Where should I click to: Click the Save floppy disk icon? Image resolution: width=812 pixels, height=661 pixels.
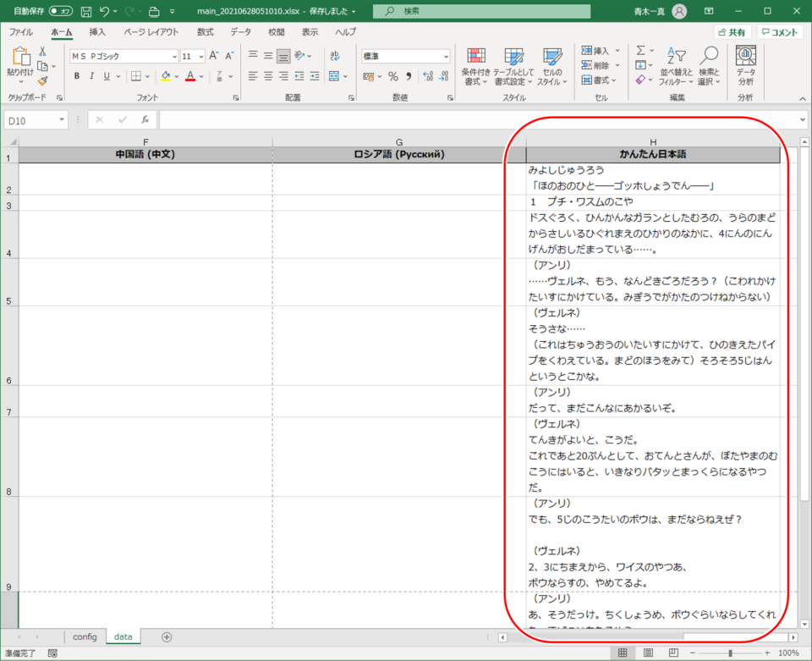[85, 11]
